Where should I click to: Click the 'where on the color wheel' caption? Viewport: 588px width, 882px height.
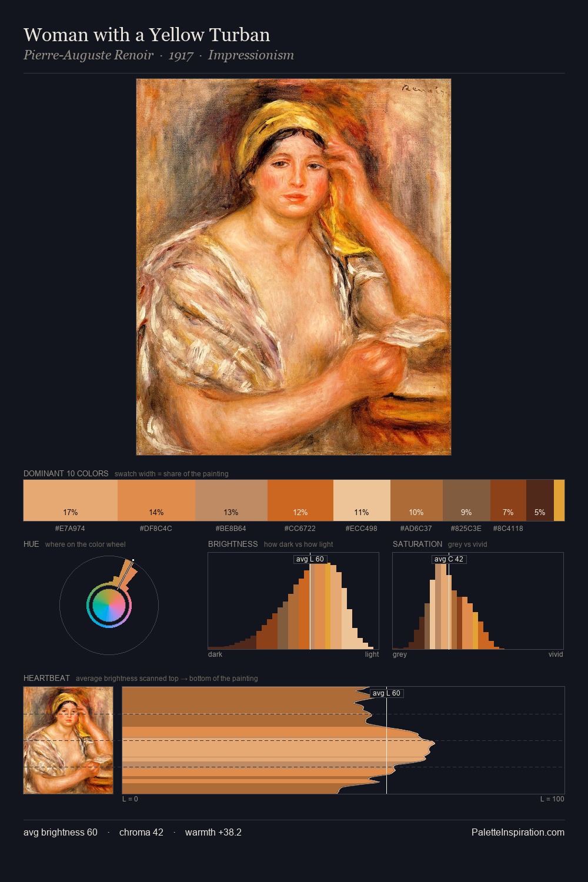pos(85,544)
